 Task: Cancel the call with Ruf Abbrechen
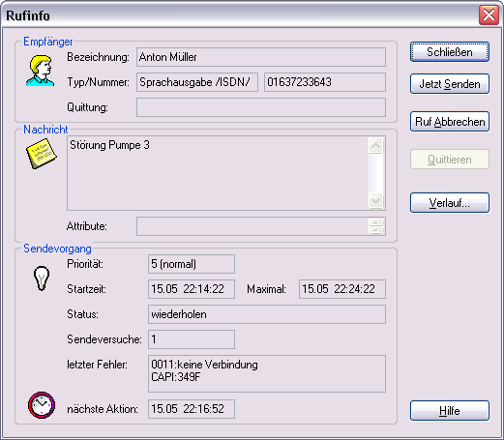click(450, 122)
